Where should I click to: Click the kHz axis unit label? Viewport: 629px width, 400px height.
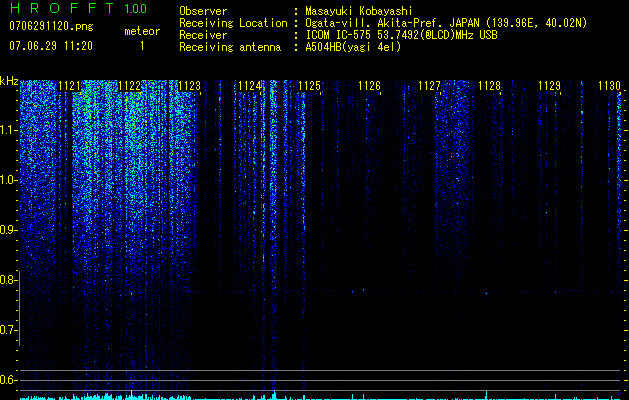tap(9, 81)
